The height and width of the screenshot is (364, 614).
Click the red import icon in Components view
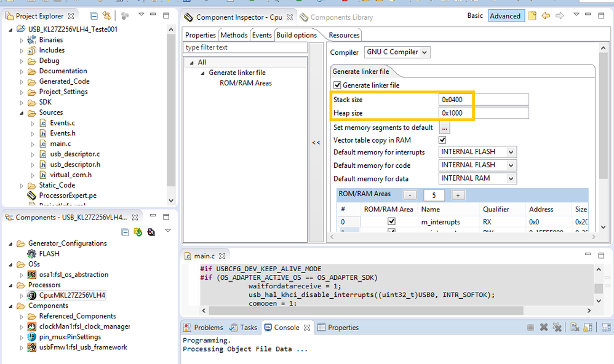tap(151, 232)
